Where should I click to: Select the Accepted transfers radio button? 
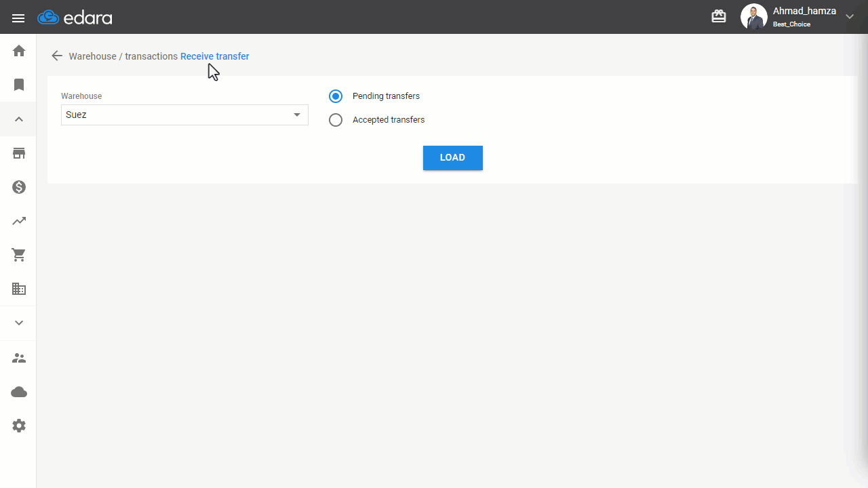336,120
